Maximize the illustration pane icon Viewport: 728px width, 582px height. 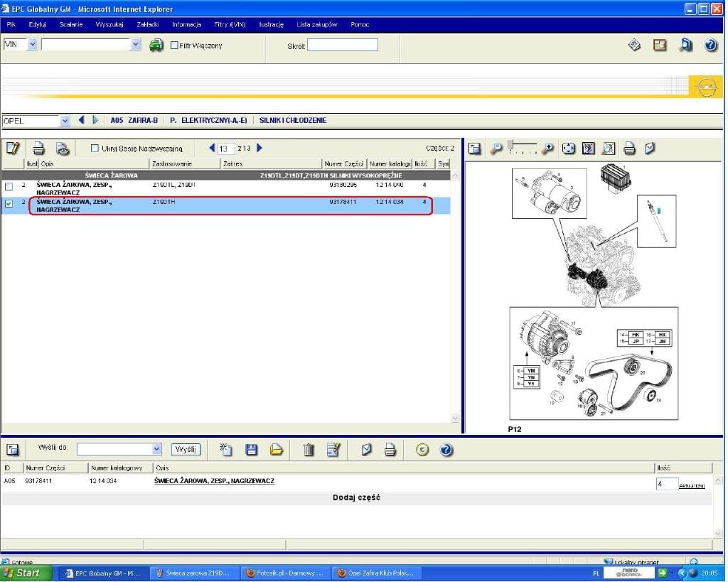(x=474, y=149)
